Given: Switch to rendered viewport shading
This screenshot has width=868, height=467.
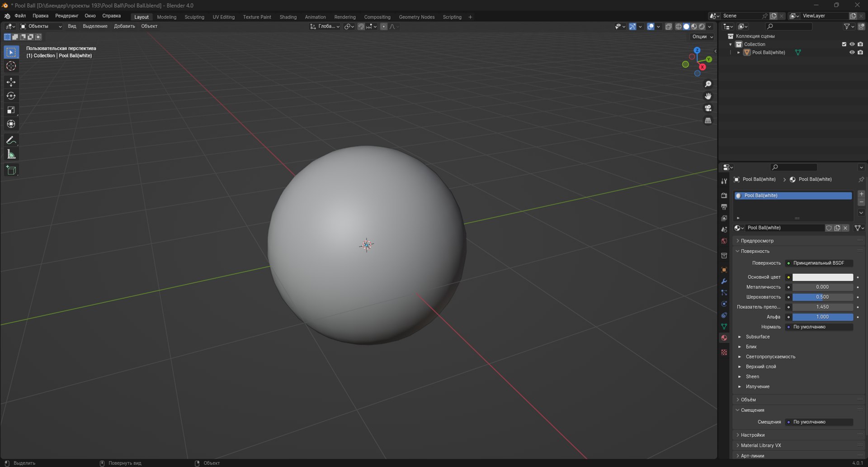Looking at the screenshot, I should (x=702, y=26).
